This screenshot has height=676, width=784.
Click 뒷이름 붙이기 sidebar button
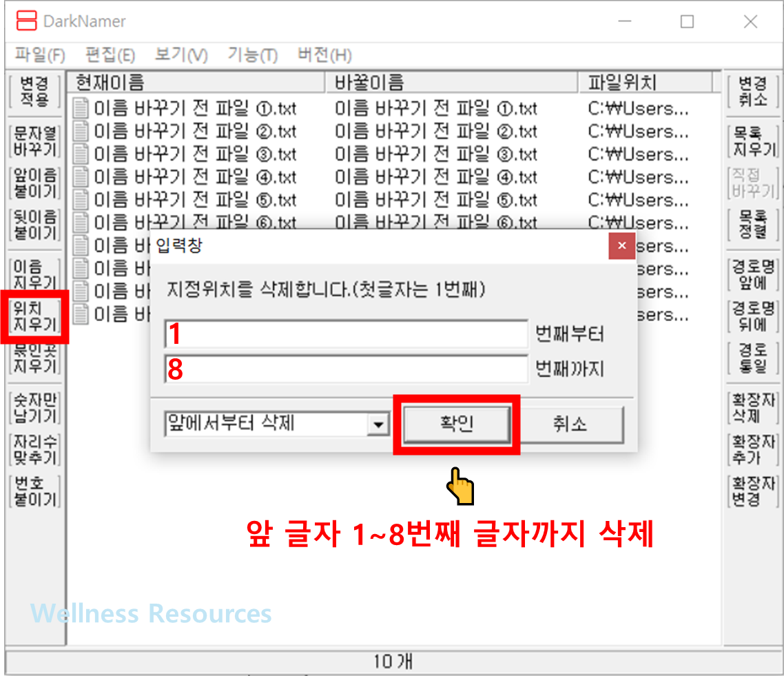pyautogui.click(x=34, y=225)
